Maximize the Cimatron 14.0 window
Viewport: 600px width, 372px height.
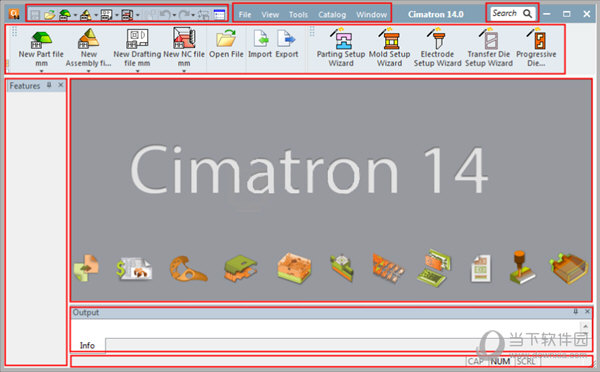[x=567, y=14]
